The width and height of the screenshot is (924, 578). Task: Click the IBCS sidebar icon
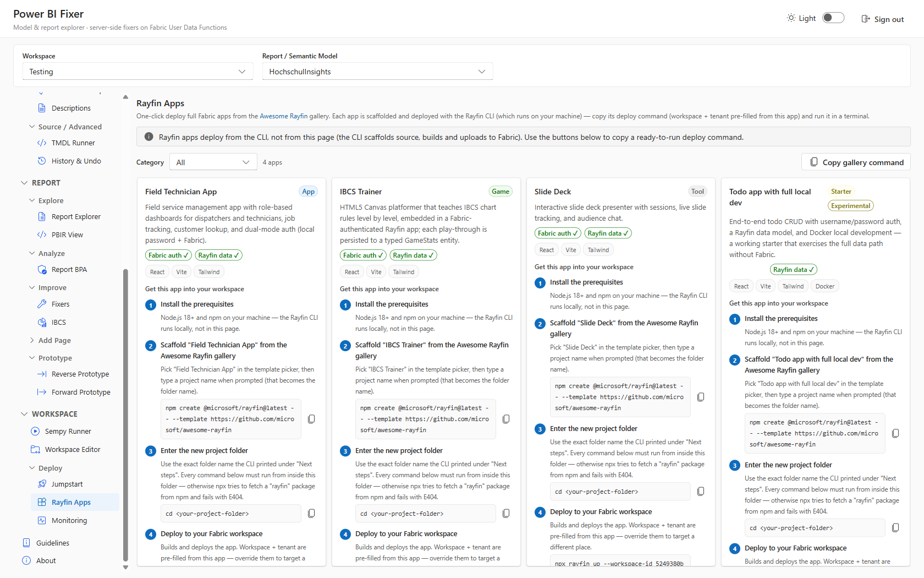42,323
